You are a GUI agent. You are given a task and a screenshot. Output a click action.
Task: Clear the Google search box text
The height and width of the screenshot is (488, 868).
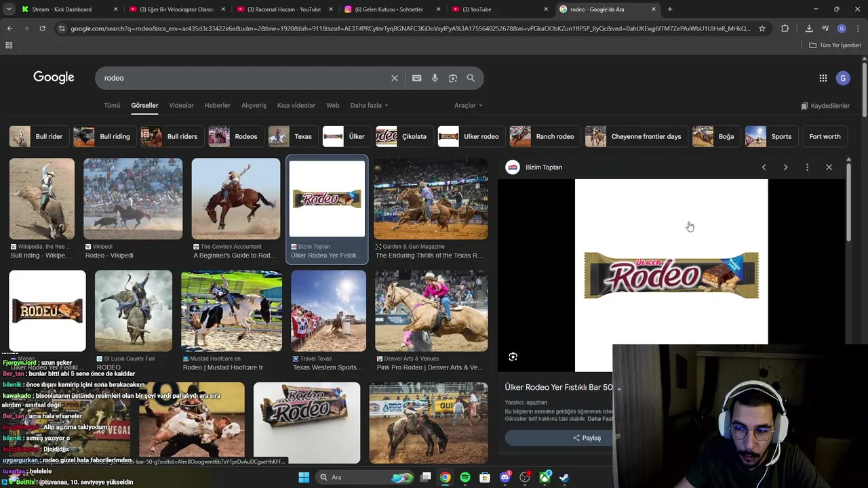coord(394,78)
